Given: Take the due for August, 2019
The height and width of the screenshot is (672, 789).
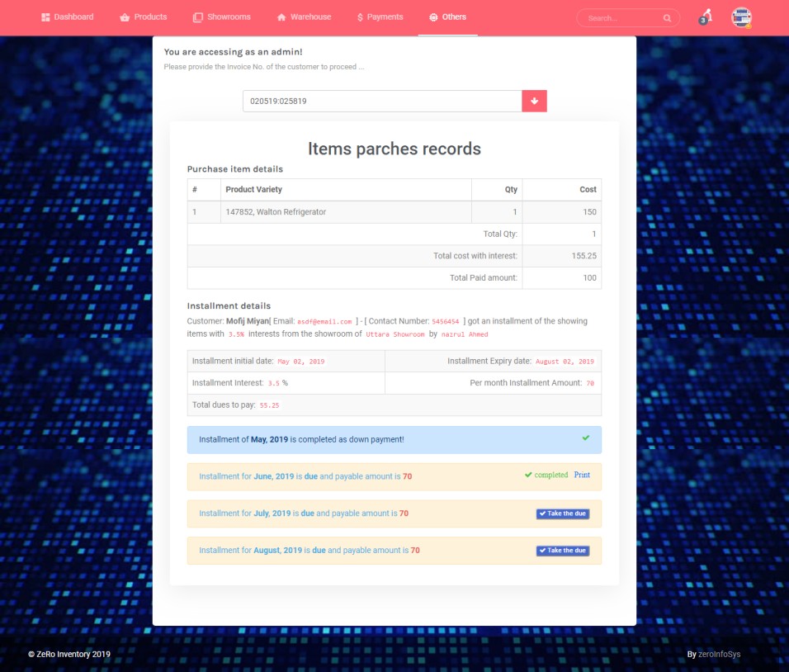Looking at the screenshot, I should point(562,551).
